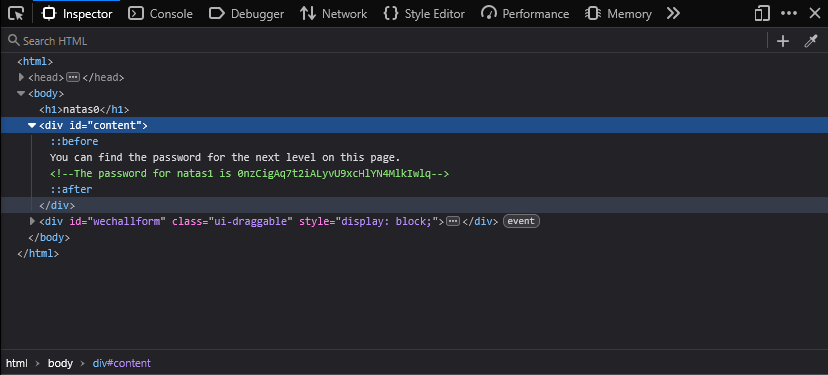Click the plus icon to create new node
828x375 pixels.
pos(783,41)
